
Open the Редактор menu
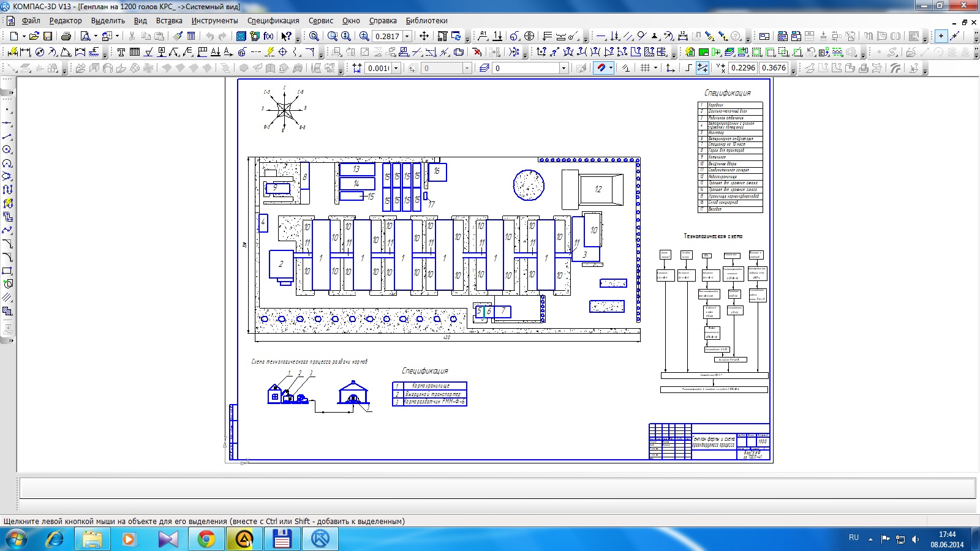coord(66,21)
